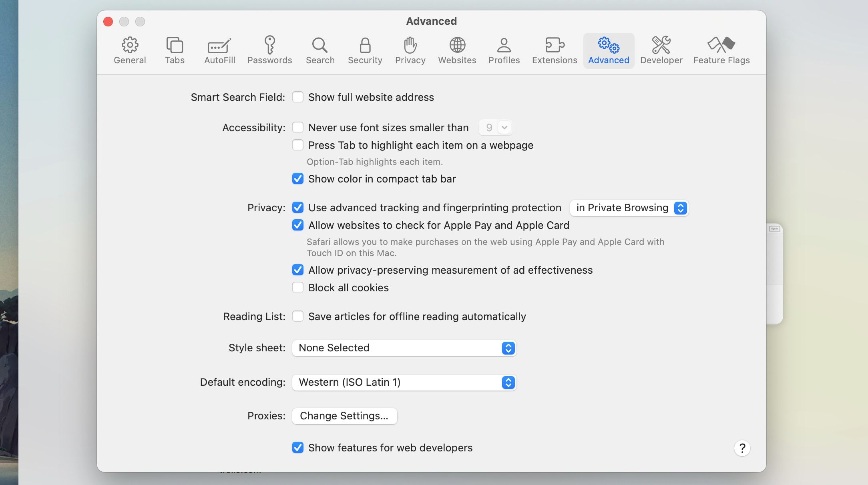Uncheck Allow websites to check for Apple Pay
Image resolution: width=868 pixels, height=485 pixels.
pos(298,225)
